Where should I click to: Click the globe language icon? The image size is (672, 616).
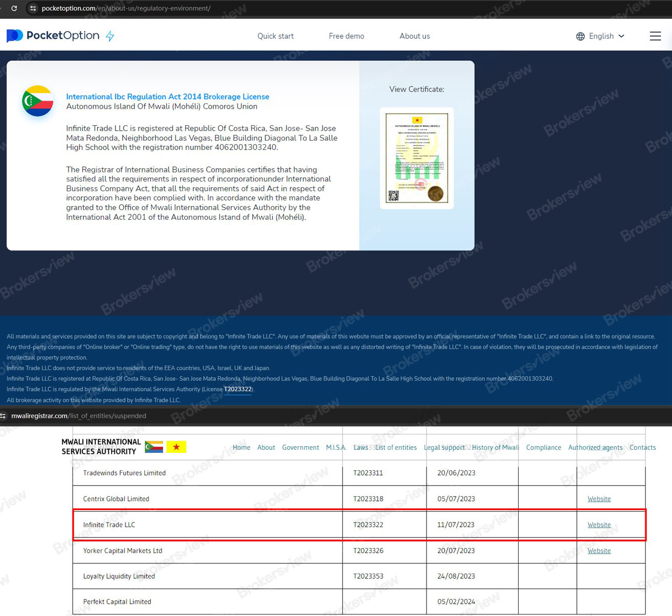point(580,36)
